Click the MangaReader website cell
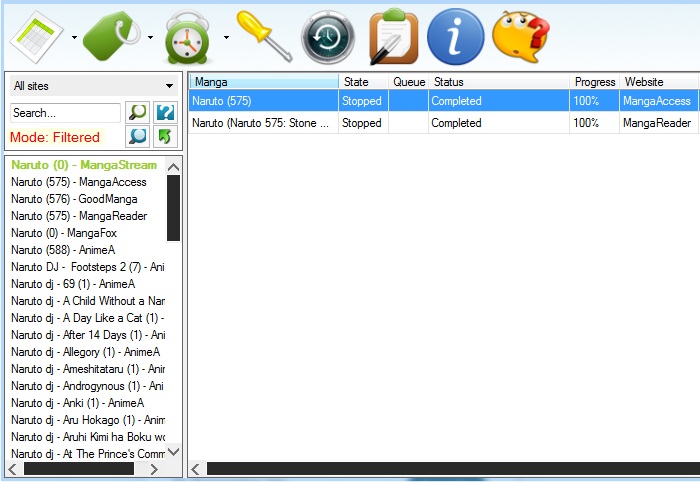This screenshot has width=700, height=482. (x=657, y=123)
